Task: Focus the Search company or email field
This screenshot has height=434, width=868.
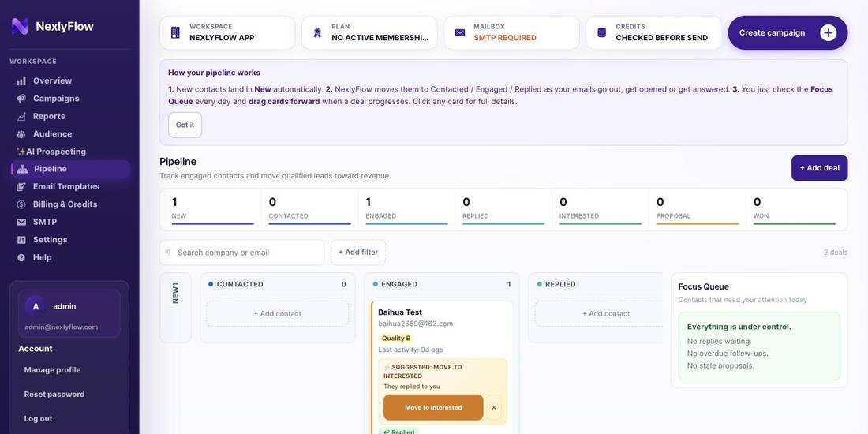Action: pyautogui.click(x=242, y=253)
